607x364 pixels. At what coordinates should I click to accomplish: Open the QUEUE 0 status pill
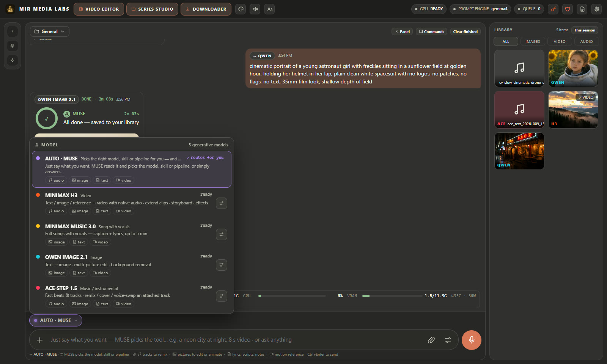click(x=529, y=9)
